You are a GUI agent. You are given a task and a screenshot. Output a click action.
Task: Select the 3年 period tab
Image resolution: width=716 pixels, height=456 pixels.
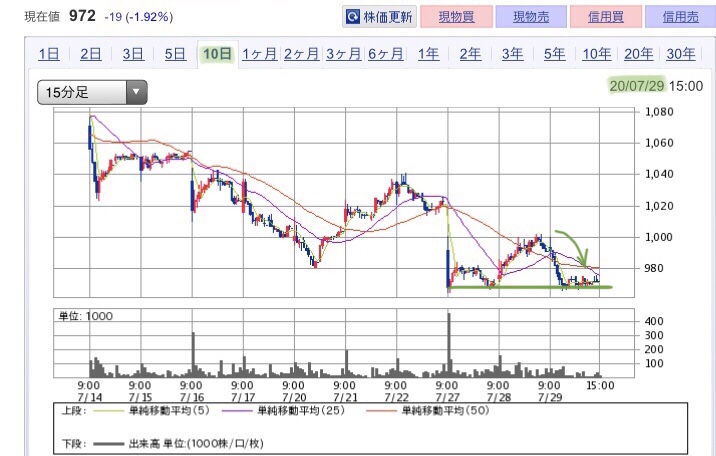click(512, 54)
